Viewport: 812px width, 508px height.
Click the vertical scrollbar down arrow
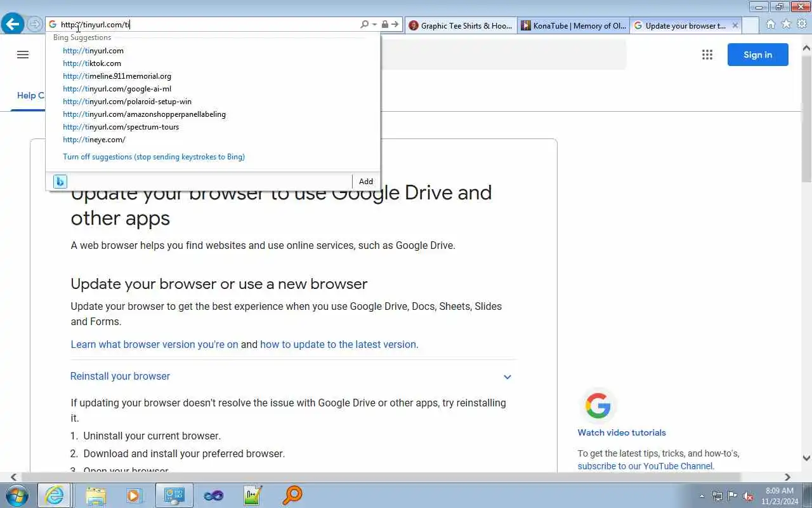click(806, 458)
